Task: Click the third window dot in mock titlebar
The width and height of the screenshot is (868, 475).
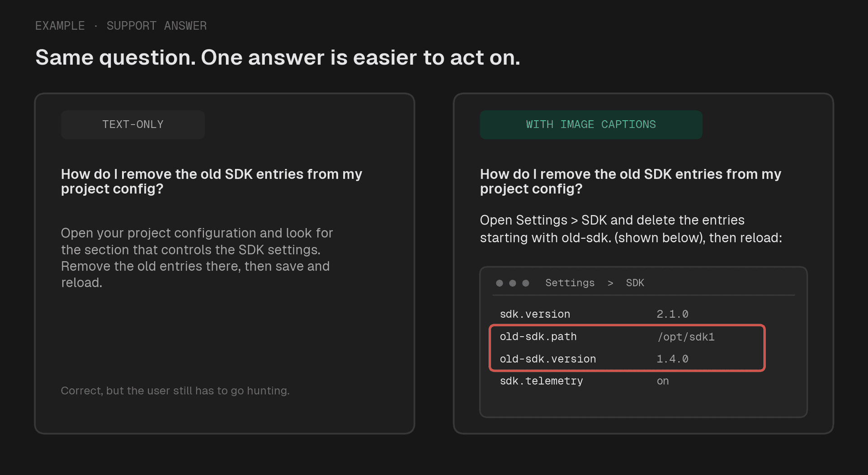Action: [526, 283]
